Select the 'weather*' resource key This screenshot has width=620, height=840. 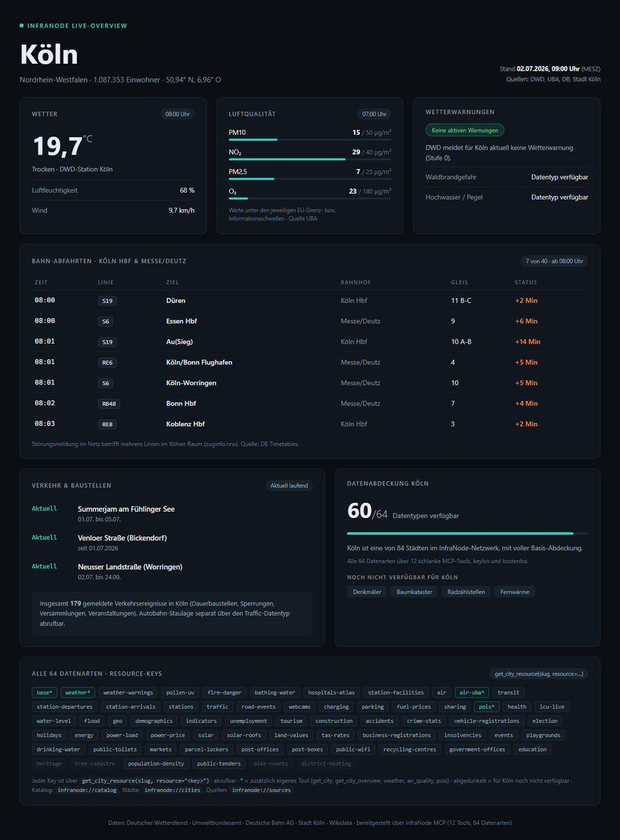click(78, 693)
